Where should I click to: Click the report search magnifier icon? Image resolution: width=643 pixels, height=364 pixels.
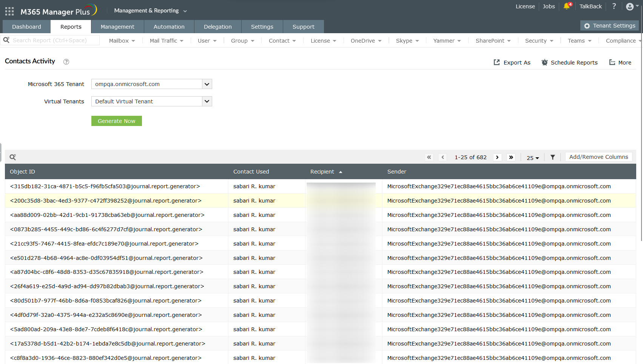tap(6, 40)
